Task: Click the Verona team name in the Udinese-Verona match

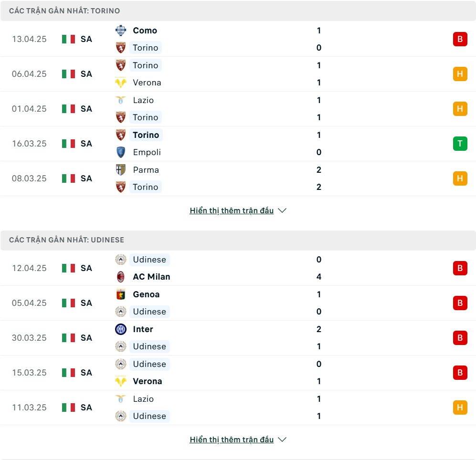Action: [x=147, y=381]
